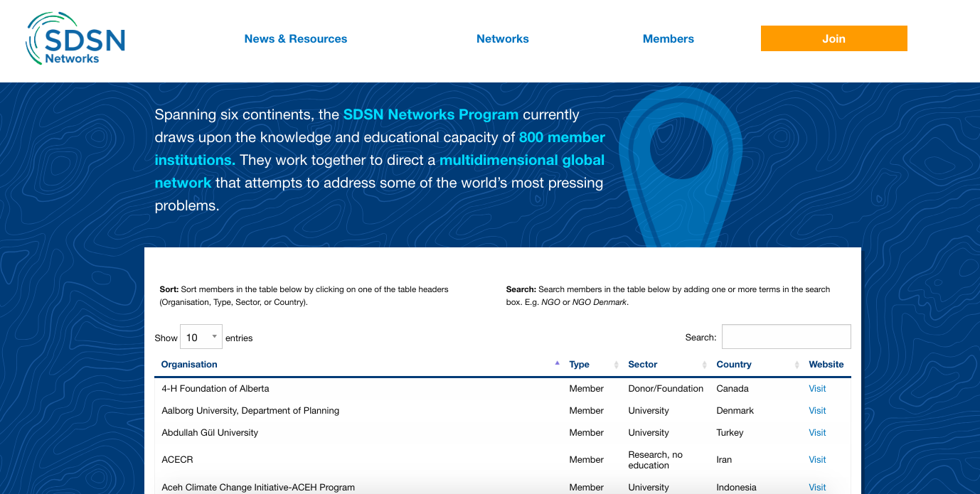
Task: Click the SDSN Networks logo
Action: coord(75,40)
